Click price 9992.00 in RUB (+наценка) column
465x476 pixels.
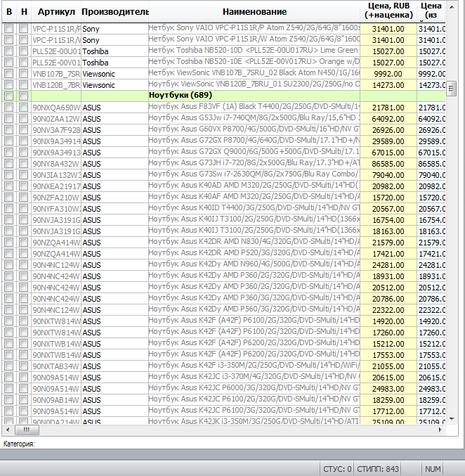tap(388, 74)
